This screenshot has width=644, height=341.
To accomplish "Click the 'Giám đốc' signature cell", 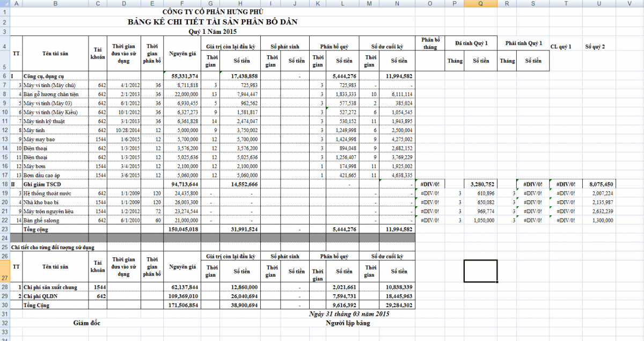I will 86,323.
